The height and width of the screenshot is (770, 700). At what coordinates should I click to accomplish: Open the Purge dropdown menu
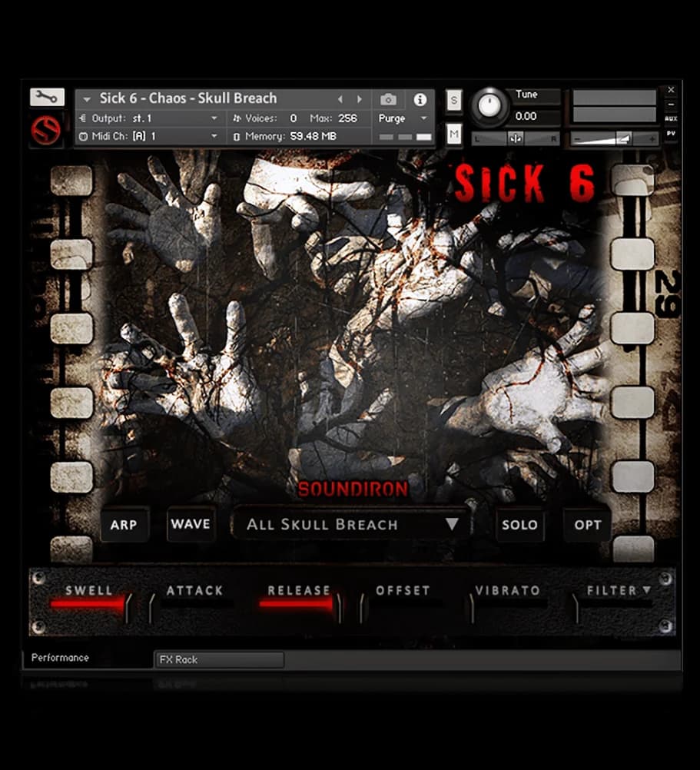point(403,118)
